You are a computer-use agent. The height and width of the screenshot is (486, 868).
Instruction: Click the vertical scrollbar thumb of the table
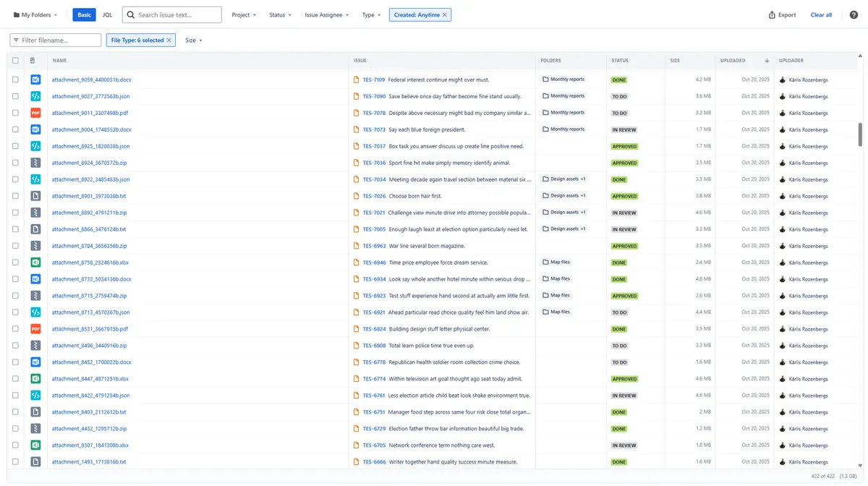(x=860, y=134)
